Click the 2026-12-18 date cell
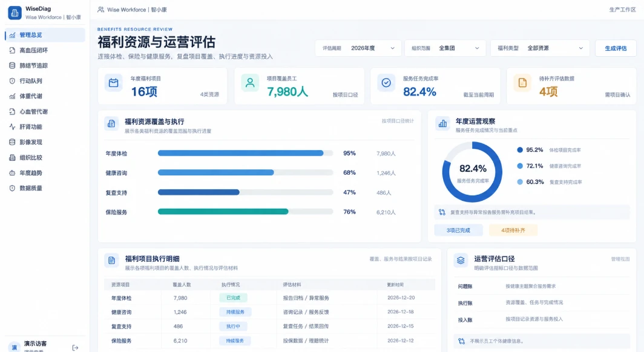 click(x=401, y=312)
